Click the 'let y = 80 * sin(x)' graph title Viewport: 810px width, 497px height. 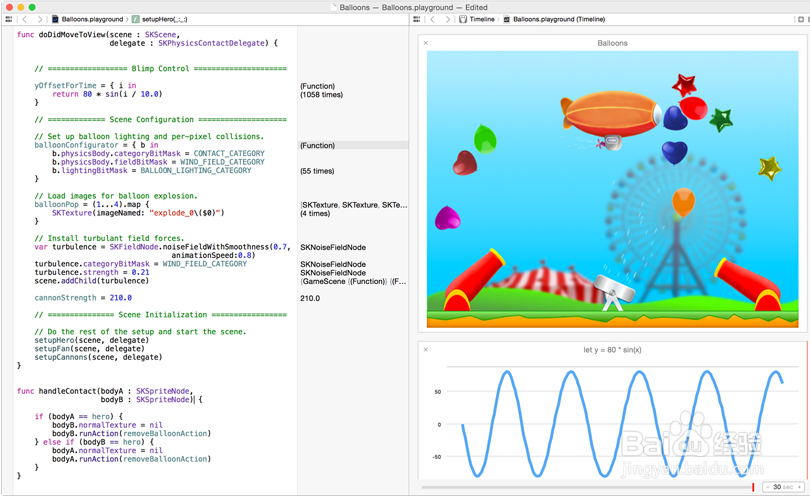click(612, 350)
